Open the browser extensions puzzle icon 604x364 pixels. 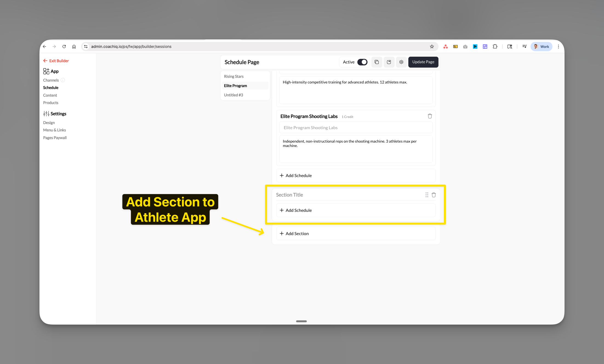495,47
